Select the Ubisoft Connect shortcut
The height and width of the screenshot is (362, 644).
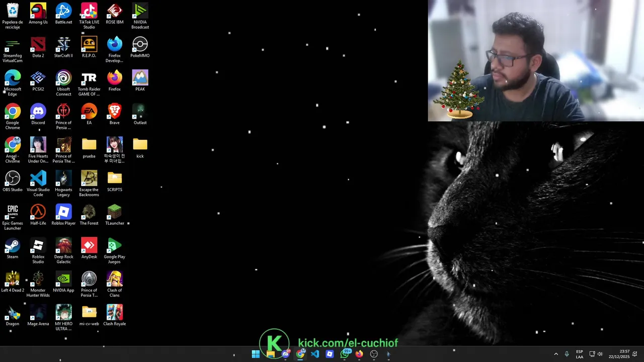click(x=63, y=83)
